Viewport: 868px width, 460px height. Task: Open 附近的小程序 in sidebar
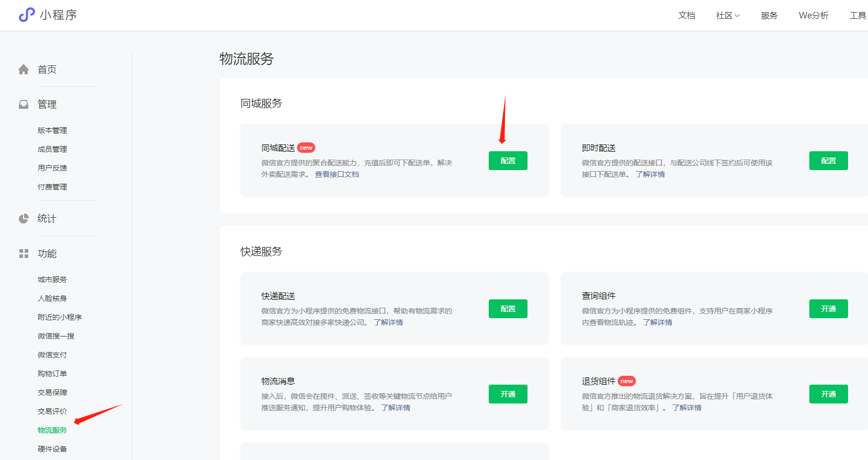click(x=60, y=317)
